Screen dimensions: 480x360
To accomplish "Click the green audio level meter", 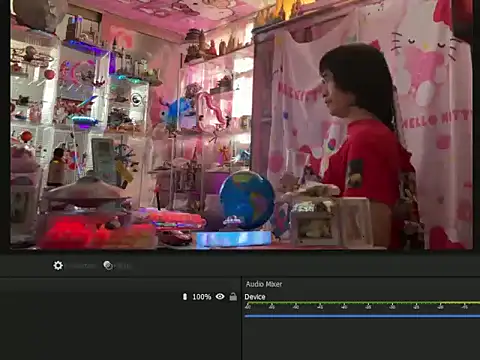I will (x=362, y=303).
